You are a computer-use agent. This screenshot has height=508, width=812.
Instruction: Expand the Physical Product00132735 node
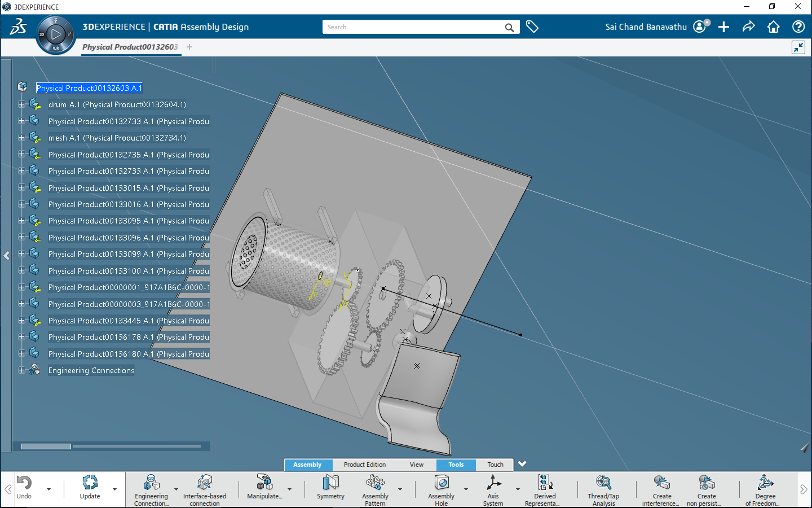[x=21, y=154]
